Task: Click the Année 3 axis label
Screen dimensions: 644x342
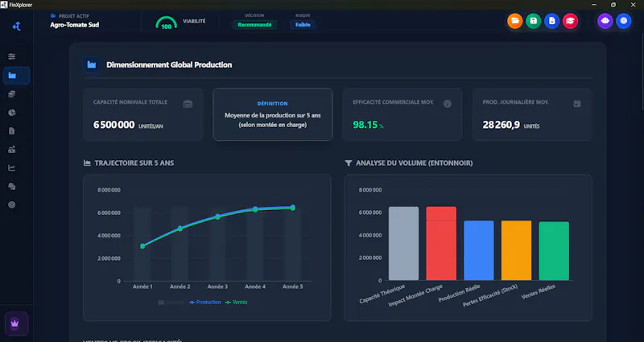Action: point(217,286)
